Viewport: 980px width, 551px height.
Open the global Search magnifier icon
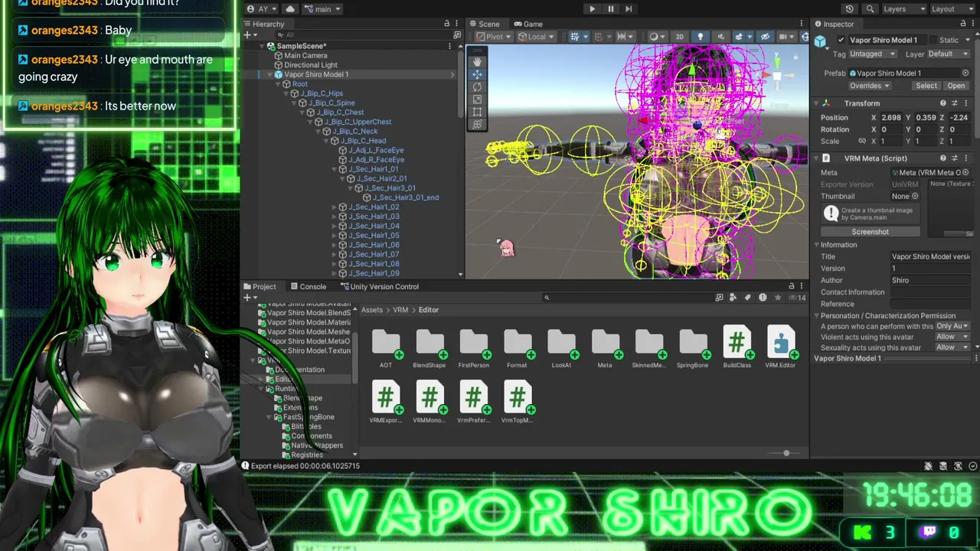coord(870,9)
